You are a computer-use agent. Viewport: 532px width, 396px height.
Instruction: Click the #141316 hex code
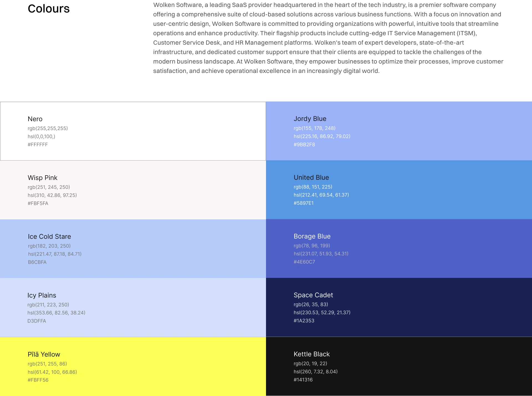303,380
